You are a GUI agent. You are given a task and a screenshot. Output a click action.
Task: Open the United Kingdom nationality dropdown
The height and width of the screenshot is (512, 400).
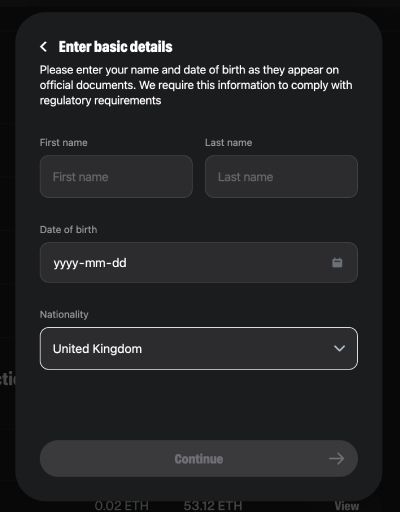[199, 348]
